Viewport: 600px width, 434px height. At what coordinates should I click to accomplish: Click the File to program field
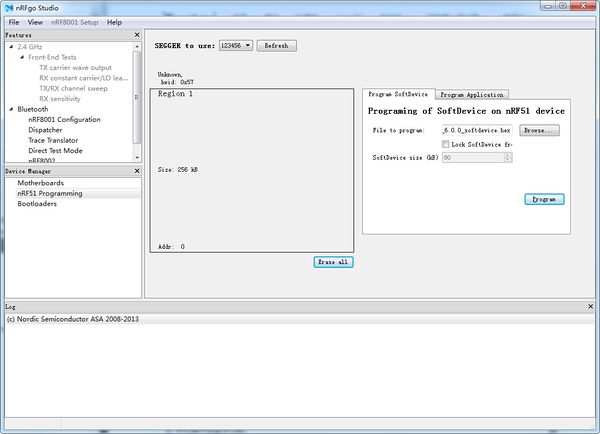pyautogui.click(x=477, y=130)
